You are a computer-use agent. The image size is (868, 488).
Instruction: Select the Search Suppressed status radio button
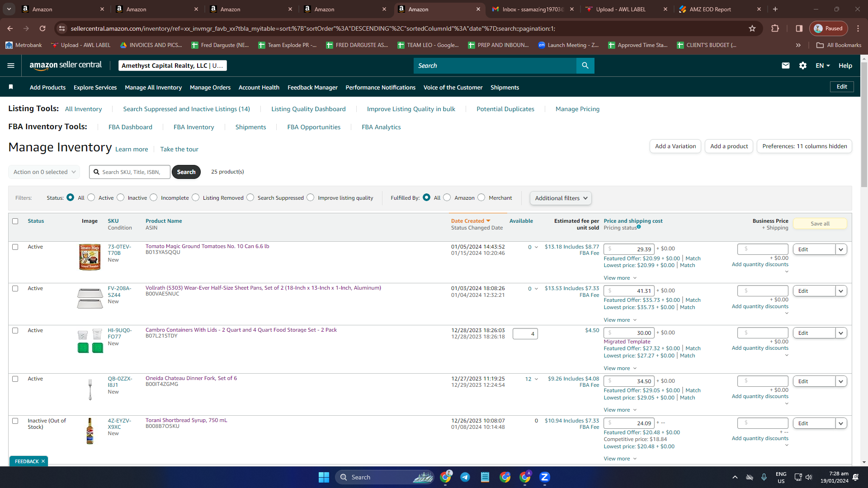250,197
